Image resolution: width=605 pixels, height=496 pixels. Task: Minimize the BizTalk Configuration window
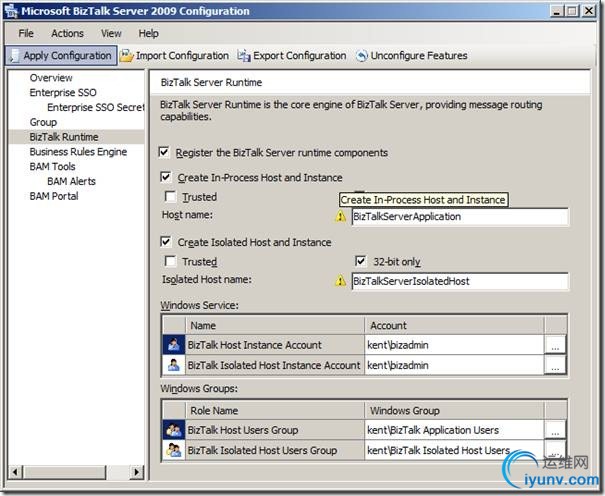[556, 11]
